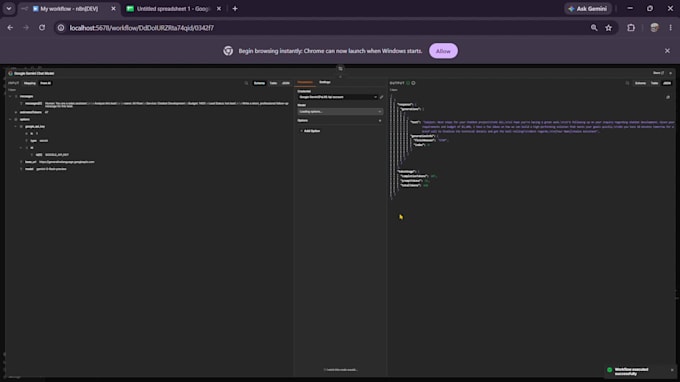The width and height of the screenshot is (680, 382).
Task: Switch output view to Schema
Action: (x=640, y=83)
